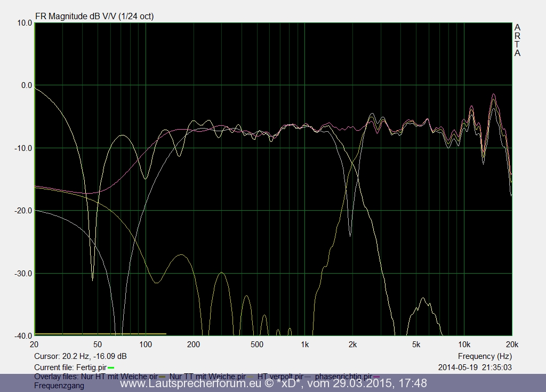Click the Frequenzgang caption text
546x392 pixels.
point(59,386)
